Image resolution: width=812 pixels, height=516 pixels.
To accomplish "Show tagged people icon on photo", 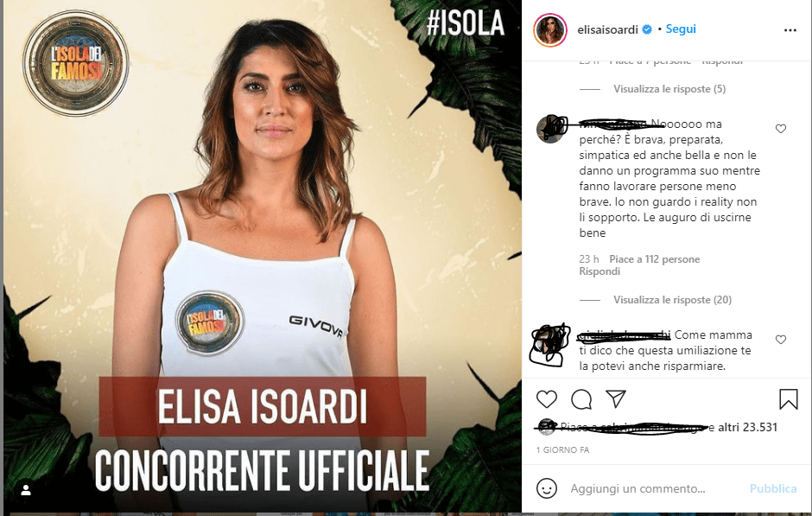I will coord(26,490).
